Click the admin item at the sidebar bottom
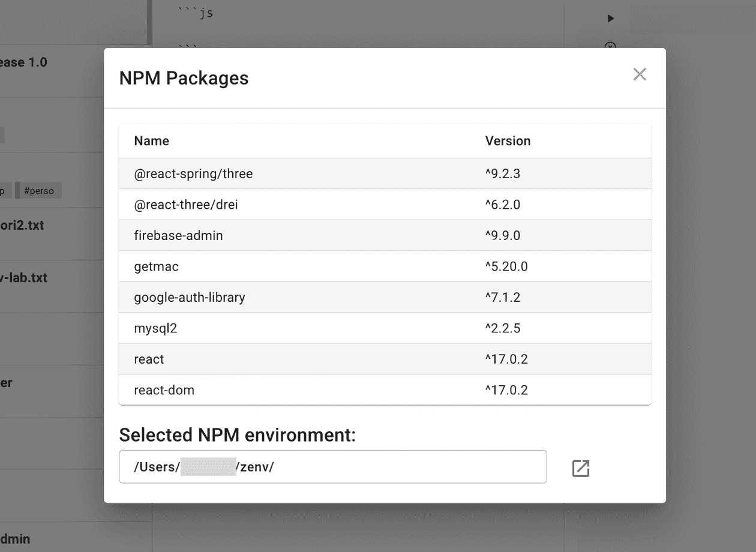Image resolution: width=756 pixels, height=552 pixels. [x=16, y=538]
